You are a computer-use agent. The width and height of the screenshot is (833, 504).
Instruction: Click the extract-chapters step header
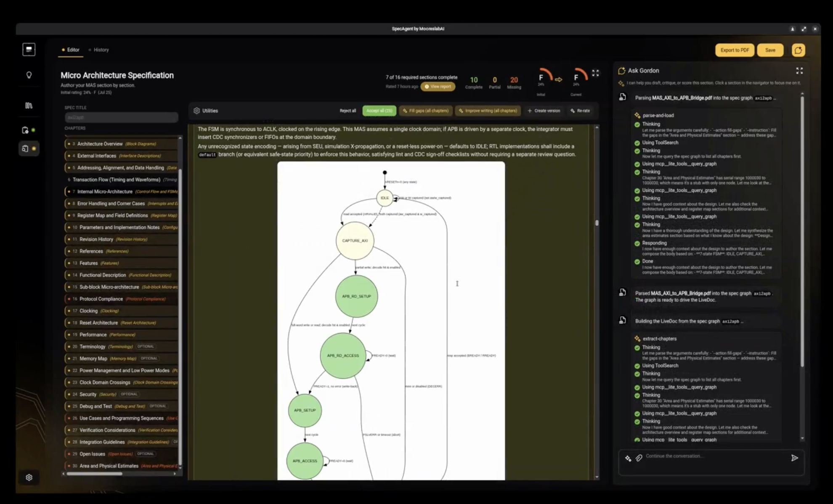659,338
